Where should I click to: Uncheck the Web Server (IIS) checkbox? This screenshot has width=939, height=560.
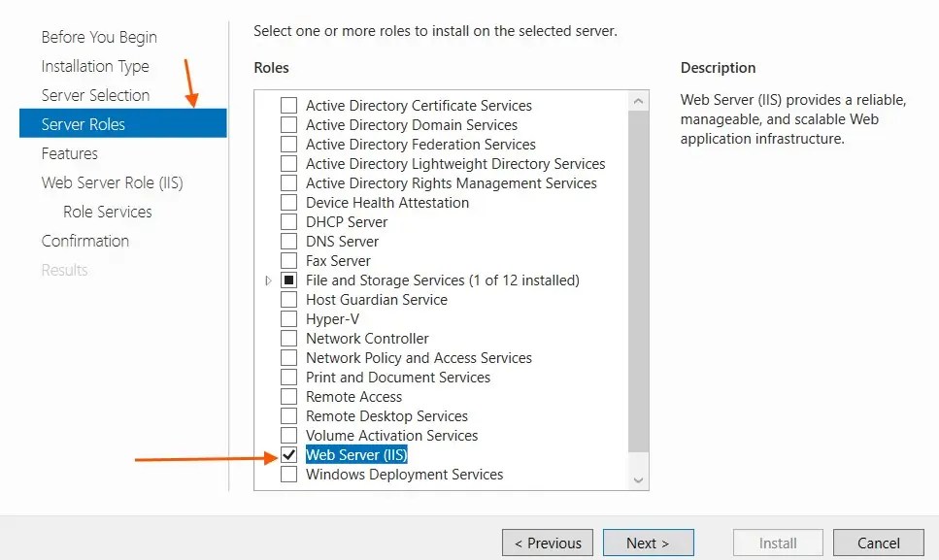(x=288, y=455)
